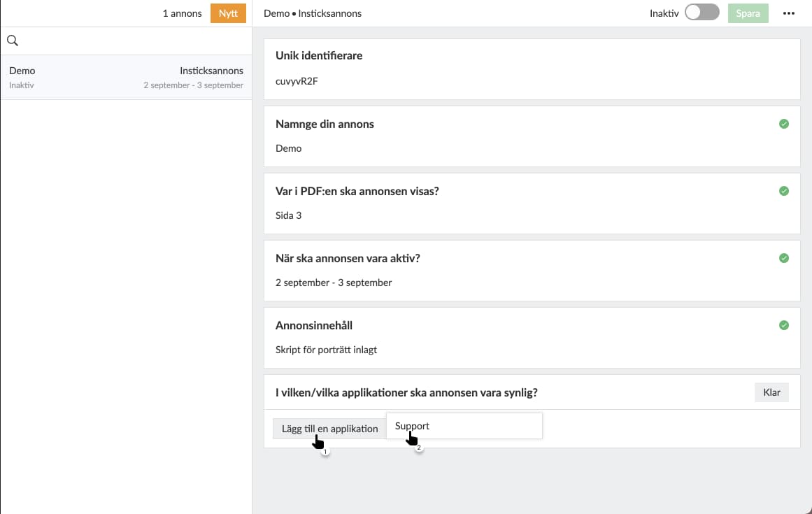Viewport: 812px width, 514px height.
Task: Click the green checkmark on "Annonsinnehåll"
Action: tap(783, 325)
